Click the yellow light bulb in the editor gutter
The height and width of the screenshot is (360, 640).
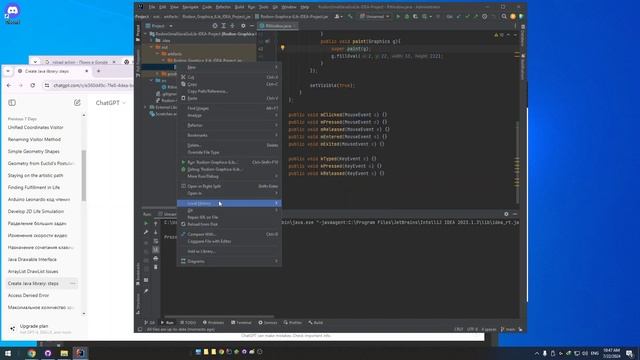click(x=282, y=48)
